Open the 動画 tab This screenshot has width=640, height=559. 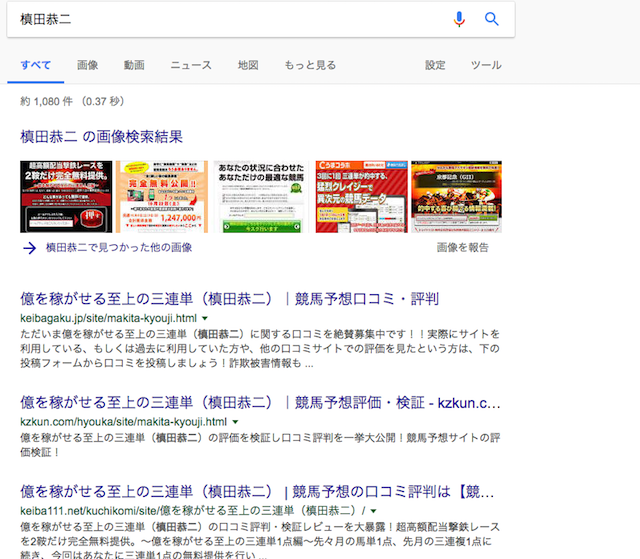[x=134, y=65]
